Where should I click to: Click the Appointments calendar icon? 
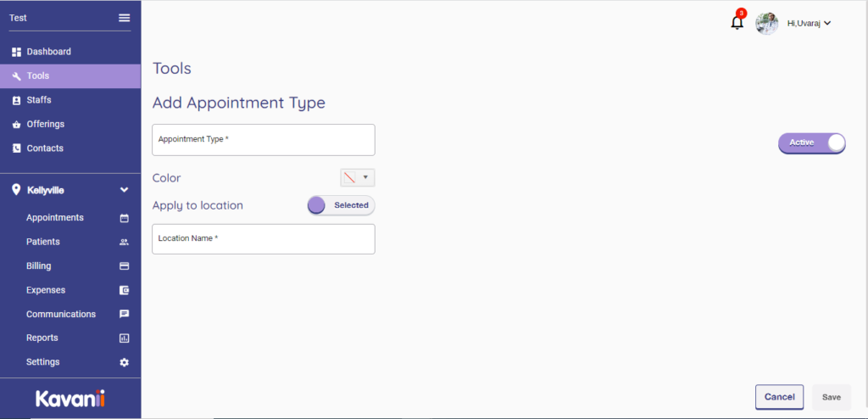tap(125, 218)
